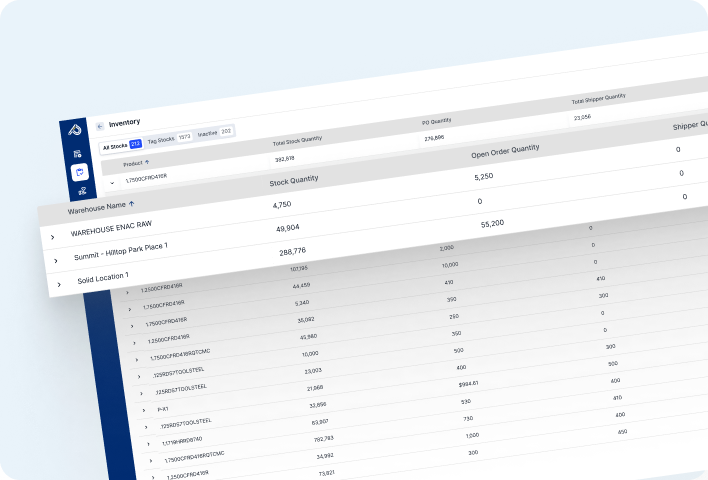Expand the 1.1719HRRD8740 product row

148,444
